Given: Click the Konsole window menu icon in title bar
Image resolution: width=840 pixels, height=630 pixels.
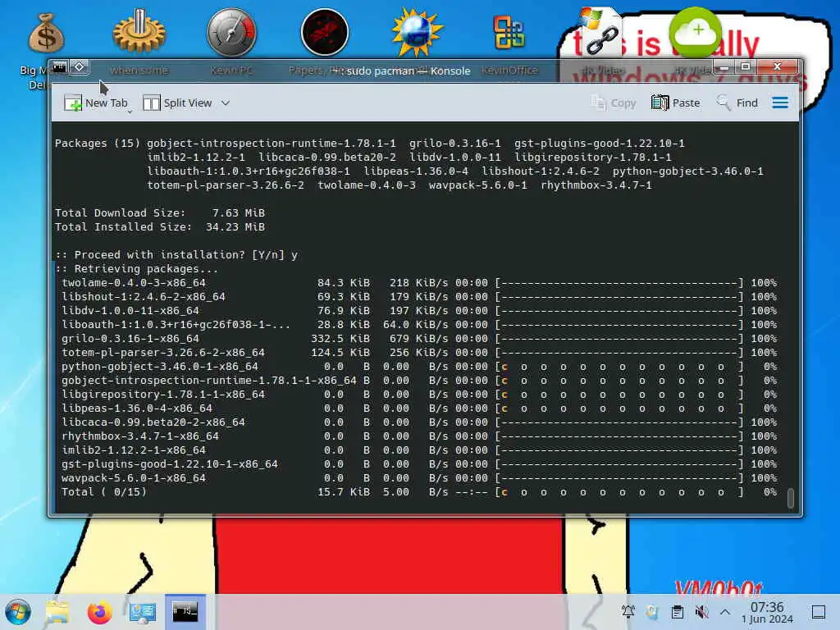Looking at the screenshot, I should click(59, 67).
